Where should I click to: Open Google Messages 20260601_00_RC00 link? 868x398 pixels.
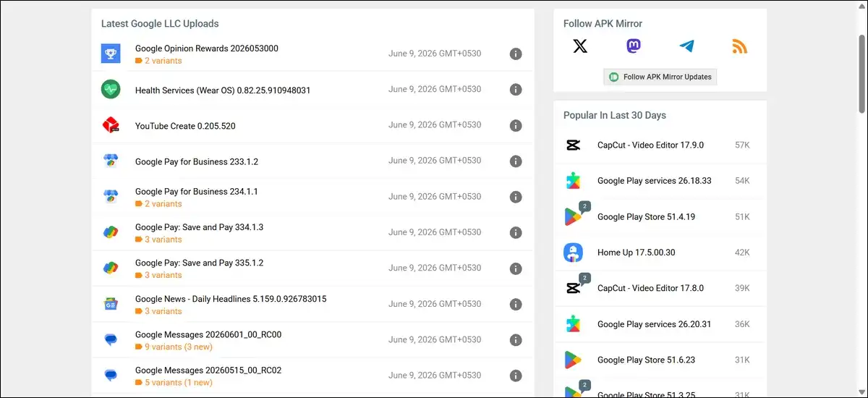(x=208, y=334)
